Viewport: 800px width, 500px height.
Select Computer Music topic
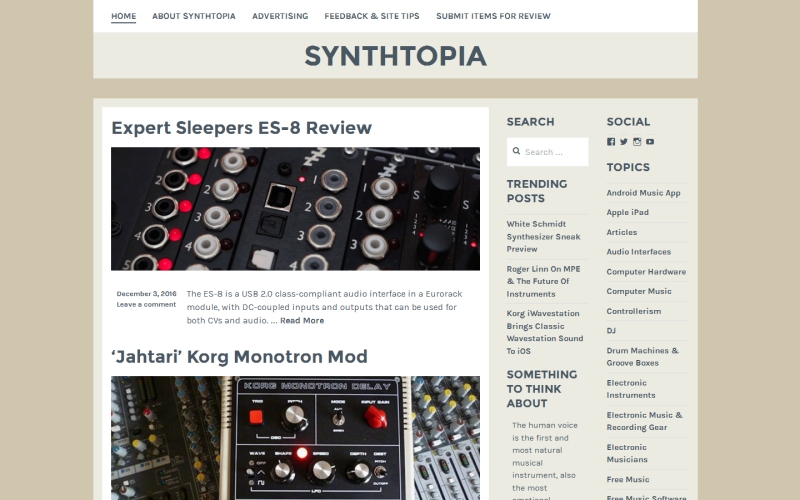pos(639,291)
